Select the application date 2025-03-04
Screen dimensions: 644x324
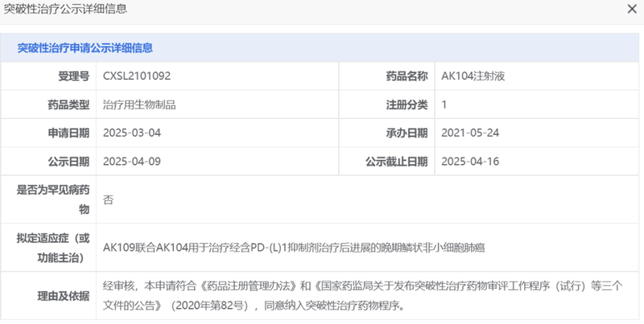tap(133, 133)
